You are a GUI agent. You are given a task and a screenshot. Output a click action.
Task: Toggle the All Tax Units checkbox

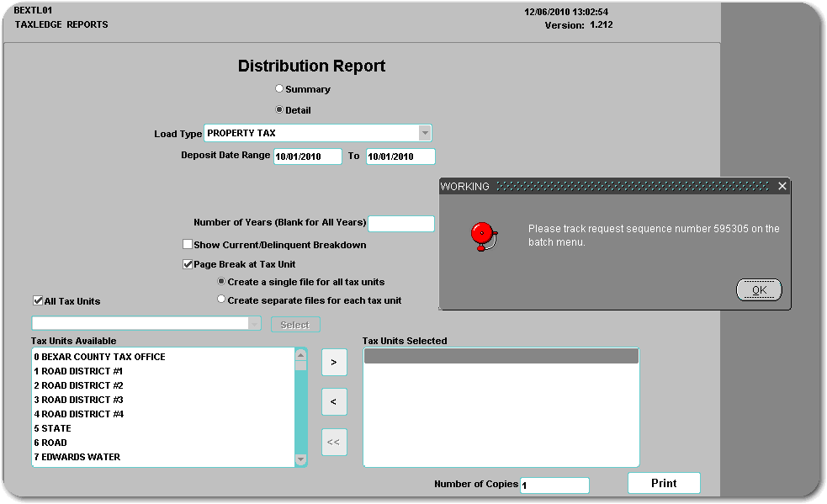click(38, 300)
